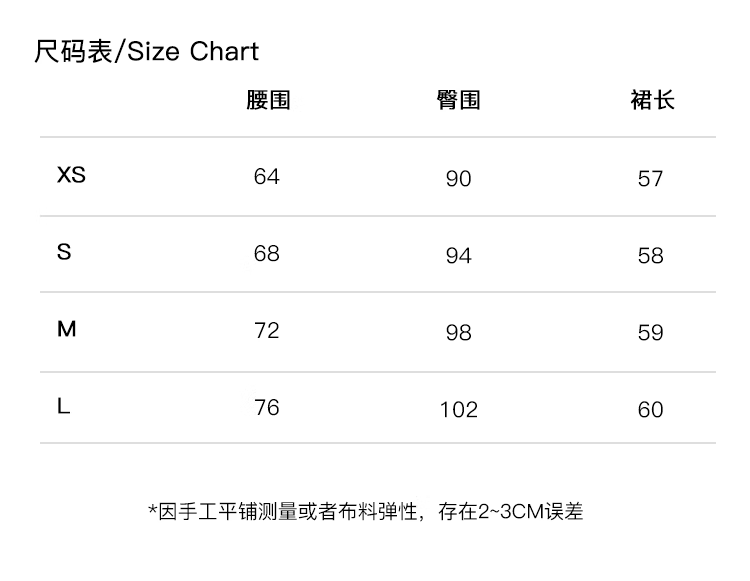Click the S hip value 94
The width and height of the screenshot is (750, 581).
(458, 256)
